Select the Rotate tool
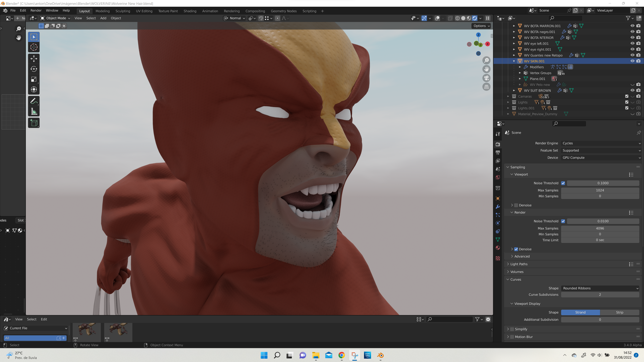 coord(34,69)
